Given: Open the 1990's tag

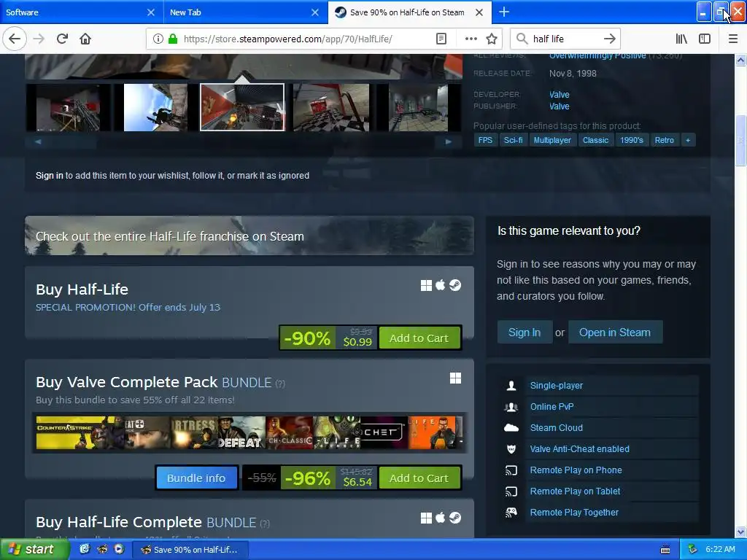Looking at the screenshot, I should pos(632,140).
